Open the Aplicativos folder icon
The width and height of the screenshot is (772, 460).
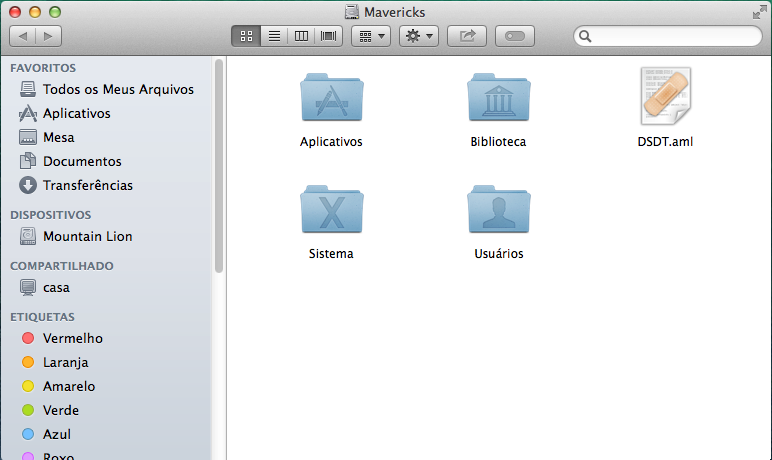tap(331, 100)
